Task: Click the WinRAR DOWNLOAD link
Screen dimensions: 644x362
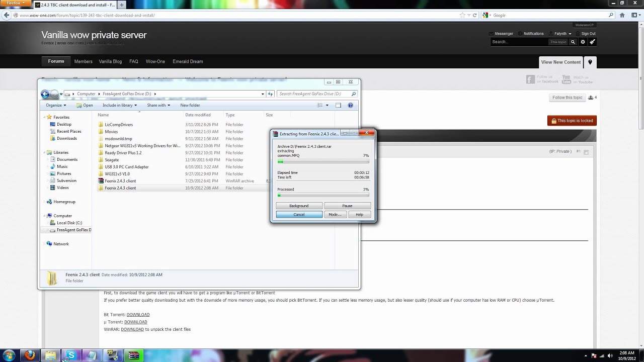Action: [x=132, y=329]
